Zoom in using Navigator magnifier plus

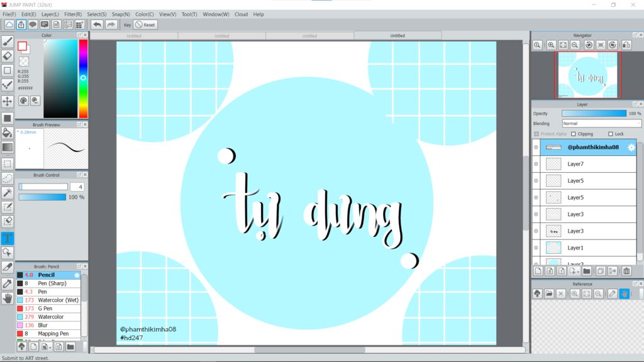pyautogui.click(x=551, y=45)
